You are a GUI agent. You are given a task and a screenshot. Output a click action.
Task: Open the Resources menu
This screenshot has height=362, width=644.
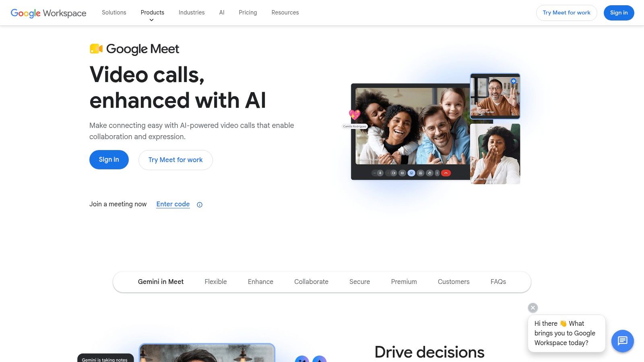coord(285,12)
